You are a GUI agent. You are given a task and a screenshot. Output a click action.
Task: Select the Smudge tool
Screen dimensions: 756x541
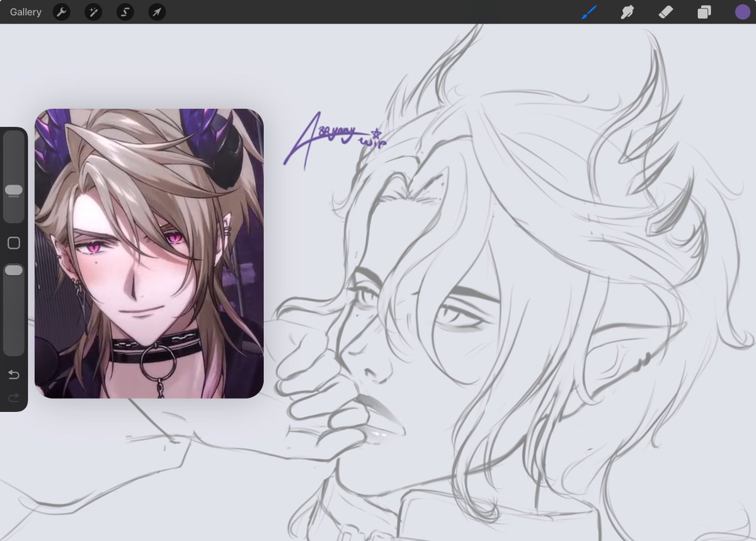point(627,12)
